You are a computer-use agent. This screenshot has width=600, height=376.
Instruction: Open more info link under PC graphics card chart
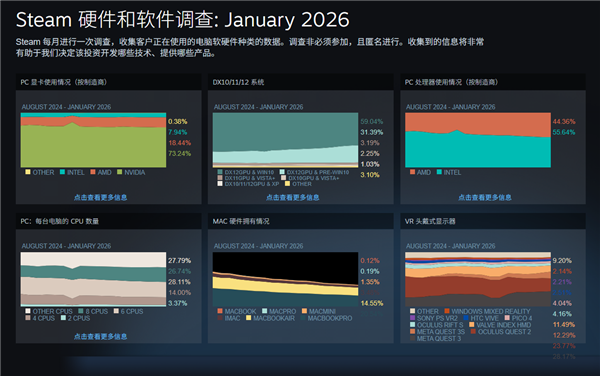100,197
